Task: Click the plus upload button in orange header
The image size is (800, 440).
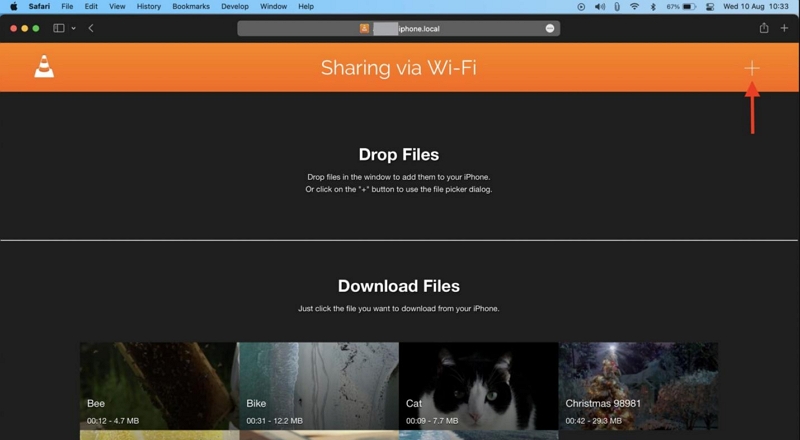Action: click(x=752, y=68)
